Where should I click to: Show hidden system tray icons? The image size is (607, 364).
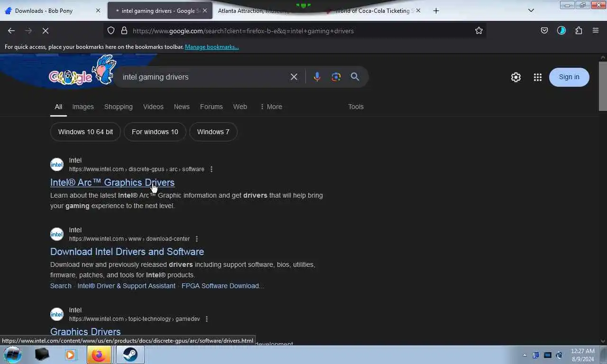524,355
